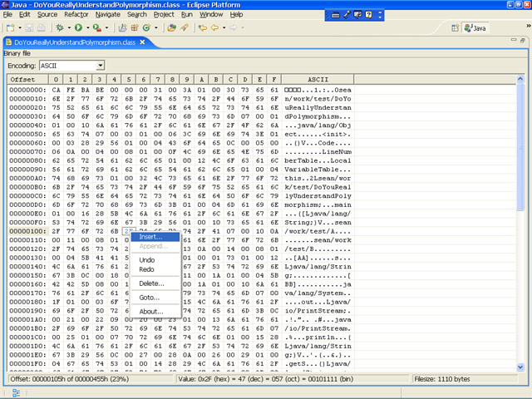532x399 pixels.
Task: Open the Project menu
Action: 164,15
